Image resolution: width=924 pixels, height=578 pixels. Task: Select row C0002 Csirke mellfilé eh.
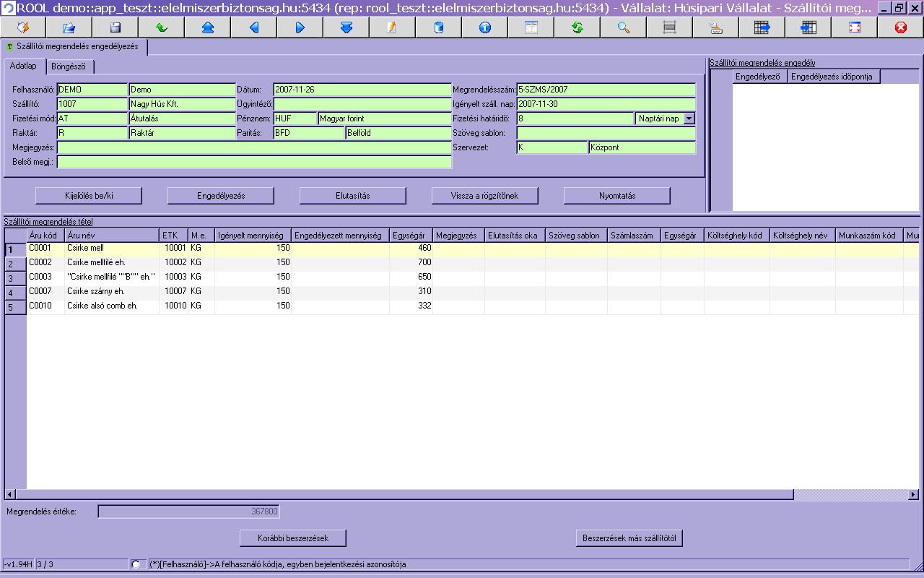pyautogui.click(x=462, y=263)
